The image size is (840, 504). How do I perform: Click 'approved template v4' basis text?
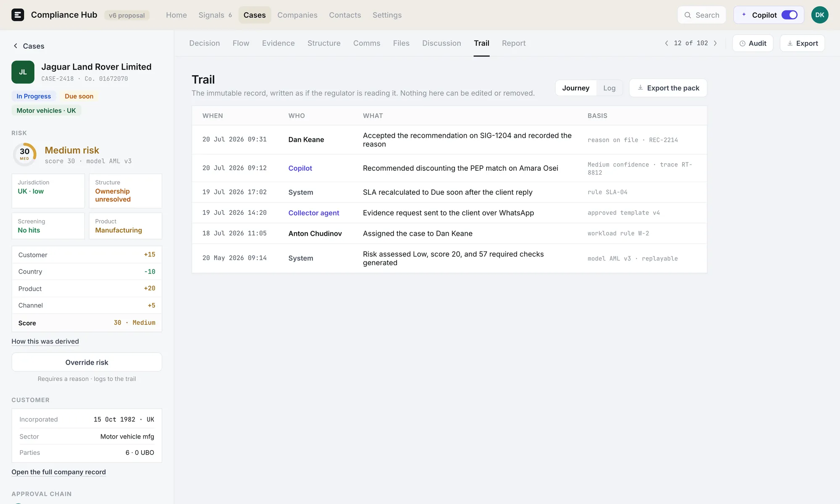624,213
